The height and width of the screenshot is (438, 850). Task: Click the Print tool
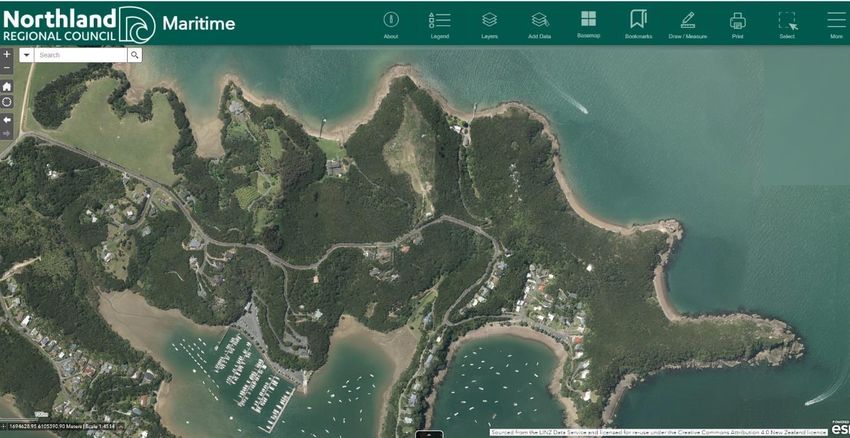point(737,22)
